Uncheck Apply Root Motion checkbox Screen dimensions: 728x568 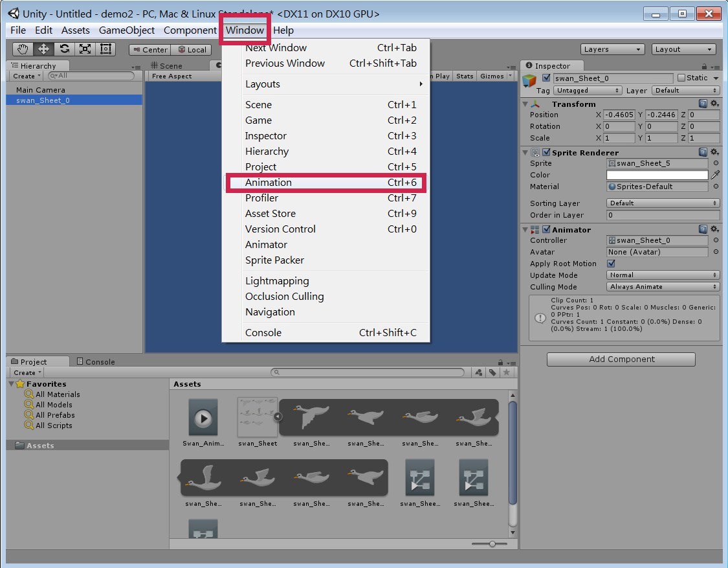pyautogui.click(x=611, y=264)
